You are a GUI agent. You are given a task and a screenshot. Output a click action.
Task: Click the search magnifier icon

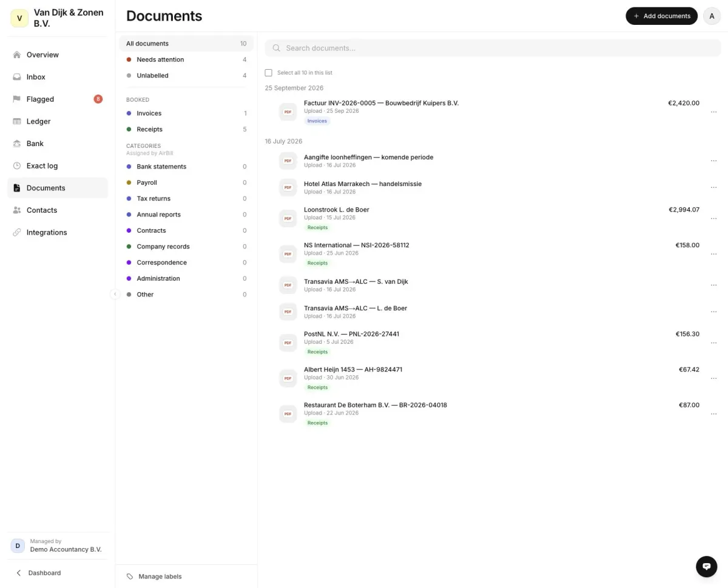(x=277, y=48)
